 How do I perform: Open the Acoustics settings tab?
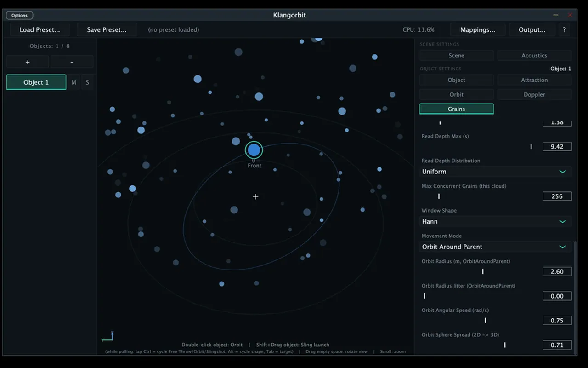click(534, 56)
